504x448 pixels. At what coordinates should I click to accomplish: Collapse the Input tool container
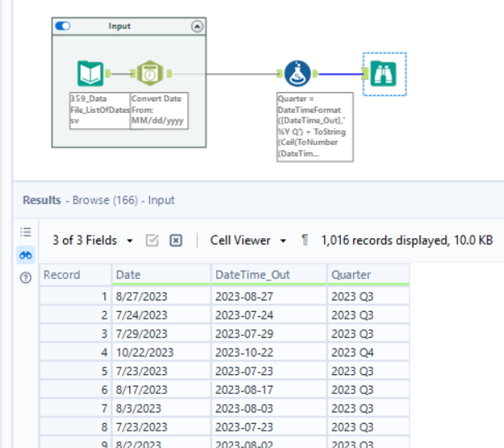coord(197,26)
